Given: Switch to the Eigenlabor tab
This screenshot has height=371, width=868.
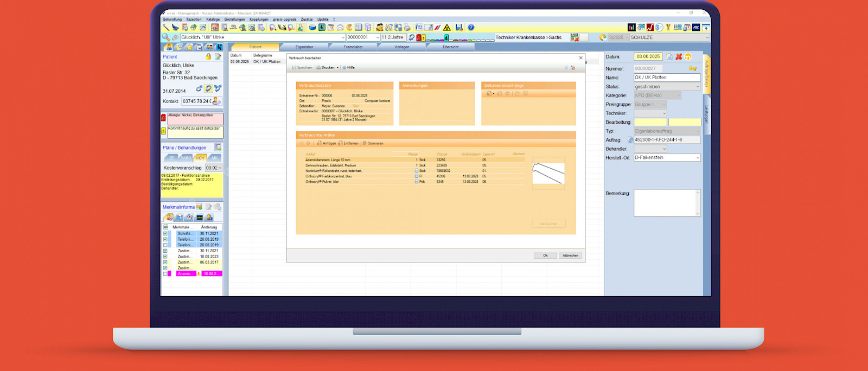Looking at the screenshot, I should (x=304, y=47).
